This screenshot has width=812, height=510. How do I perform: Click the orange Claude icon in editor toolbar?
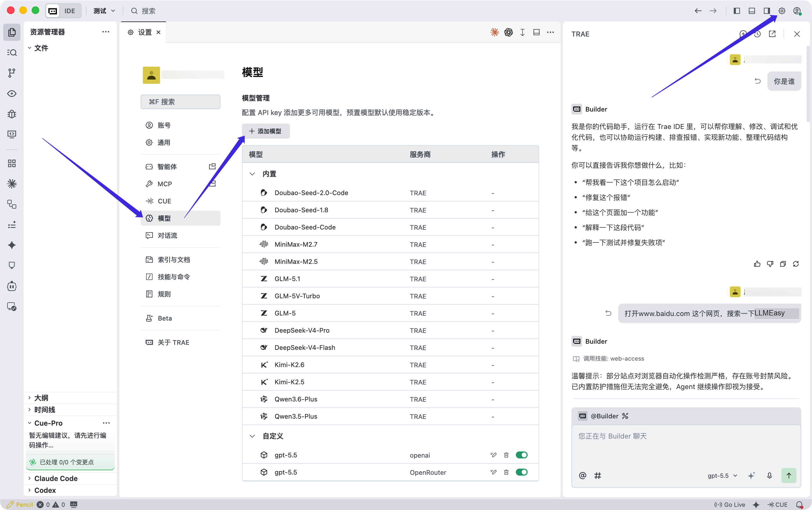[495, 32]
